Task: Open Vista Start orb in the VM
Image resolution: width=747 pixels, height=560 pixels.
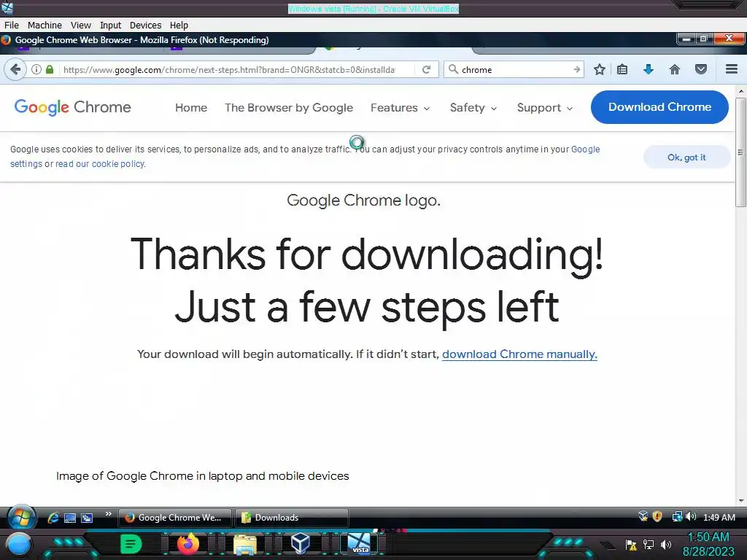Action: pyautogui.click(x=21, y=517)
